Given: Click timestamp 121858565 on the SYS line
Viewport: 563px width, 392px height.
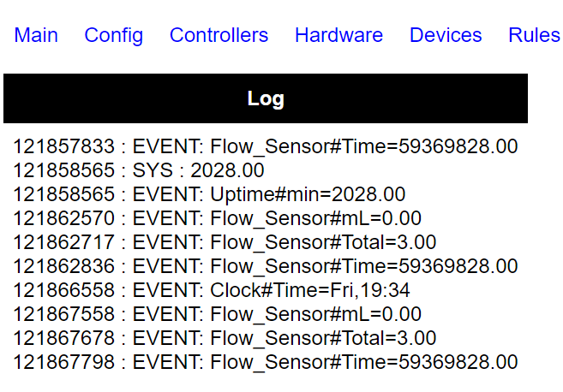Looking at the screenshot, I should [64, 170].
